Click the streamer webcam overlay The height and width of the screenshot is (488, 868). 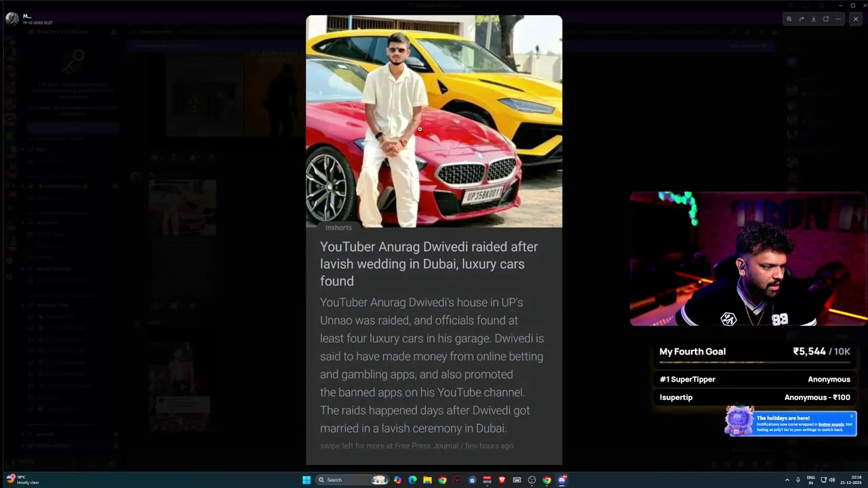[748, 259]
